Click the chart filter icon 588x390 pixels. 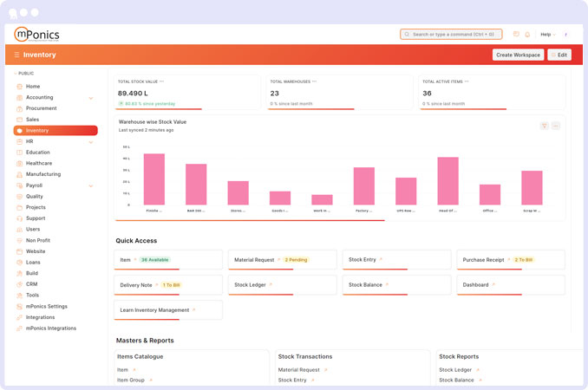point(544,126)
